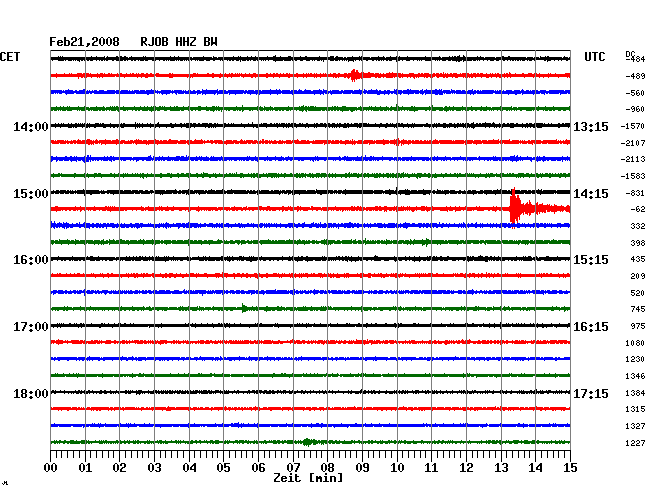Click the station label RJOB HHZ BW
Viewport: 650px width, 494px height.
point(179,42)
